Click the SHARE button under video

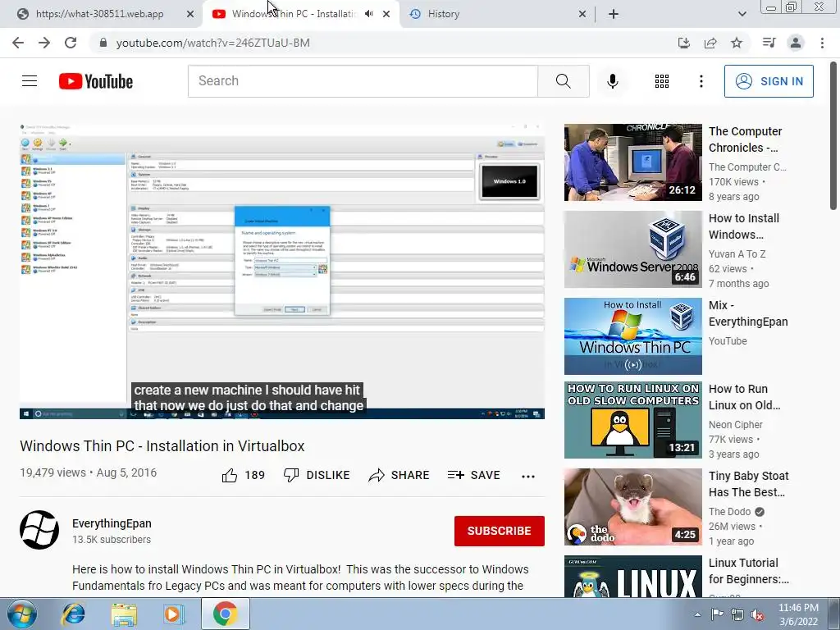click(x=399, y=475)
